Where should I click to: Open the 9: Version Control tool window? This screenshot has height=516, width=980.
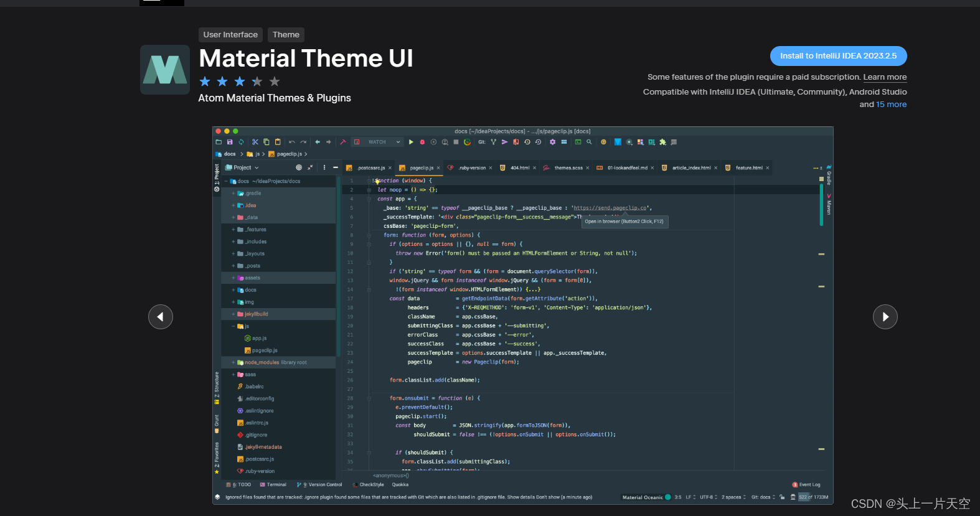[x=320, y=485]
